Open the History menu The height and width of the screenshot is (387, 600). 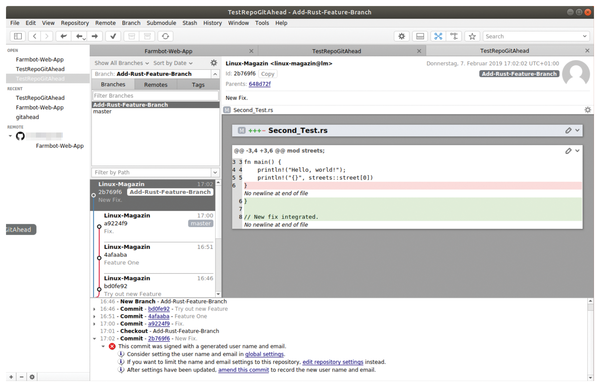pos(212,23)
